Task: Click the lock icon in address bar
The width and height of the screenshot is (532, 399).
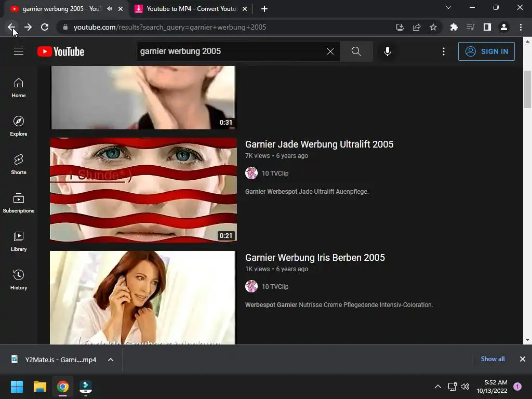Action: (x=65, y=27)
